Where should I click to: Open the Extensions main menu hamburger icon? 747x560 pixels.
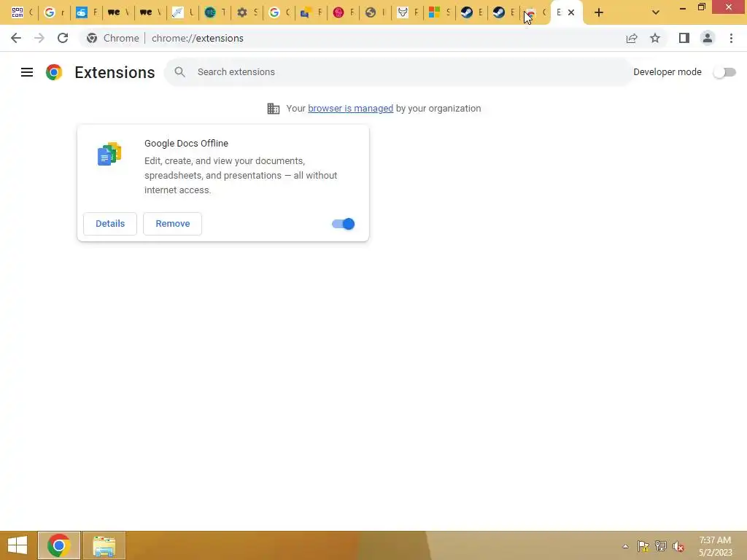27,72
